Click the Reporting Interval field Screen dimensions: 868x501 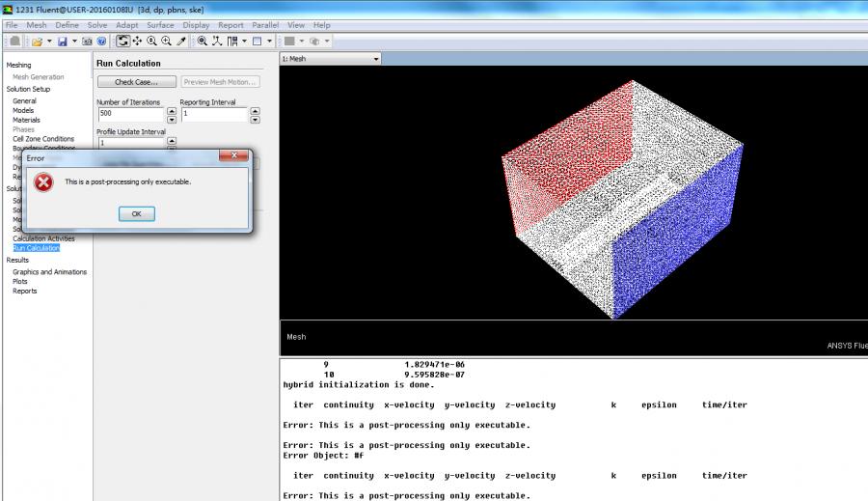coord(215,114)
